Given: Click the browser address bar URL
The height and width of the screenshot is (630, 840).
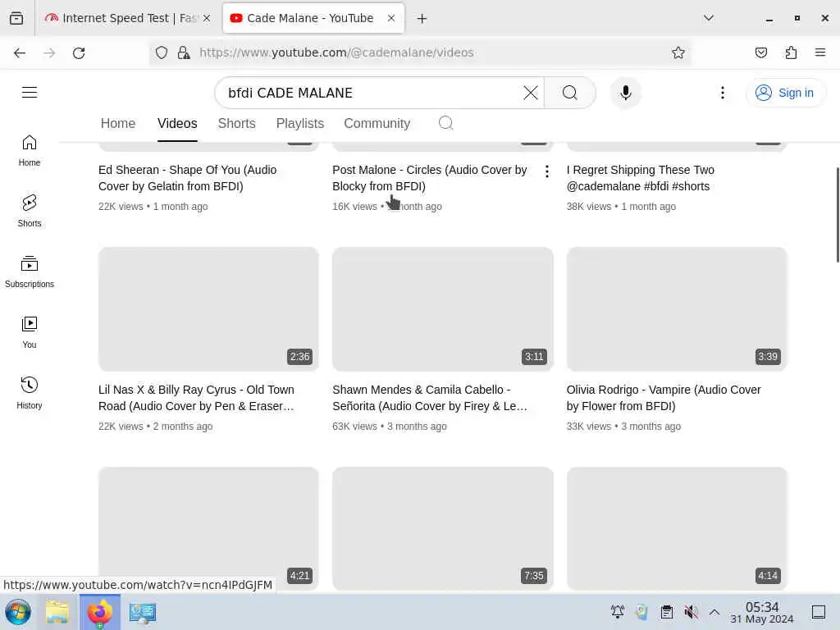Looking at the screenshot, I should point(336,52).
